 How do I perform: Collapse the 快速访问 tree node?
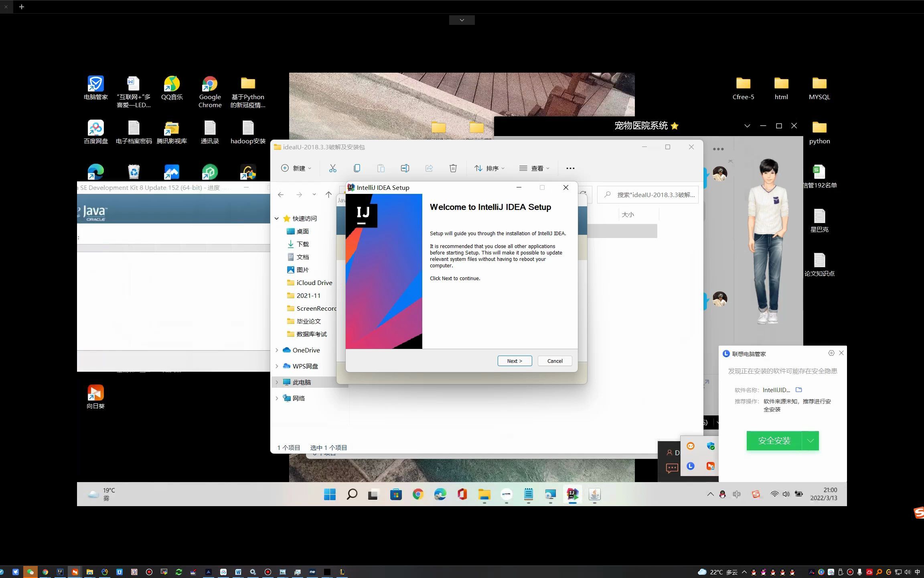pyautogui.click(x=277, y=218)
